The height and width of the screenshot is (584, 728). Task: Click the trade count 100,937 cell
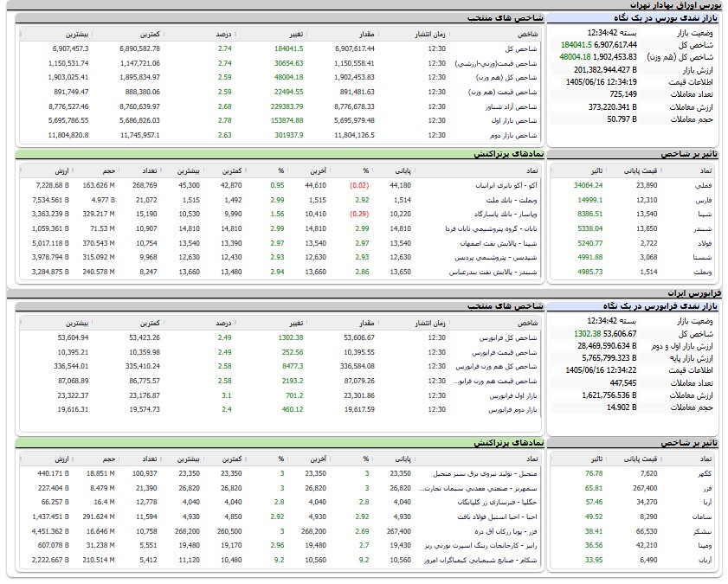145,473
